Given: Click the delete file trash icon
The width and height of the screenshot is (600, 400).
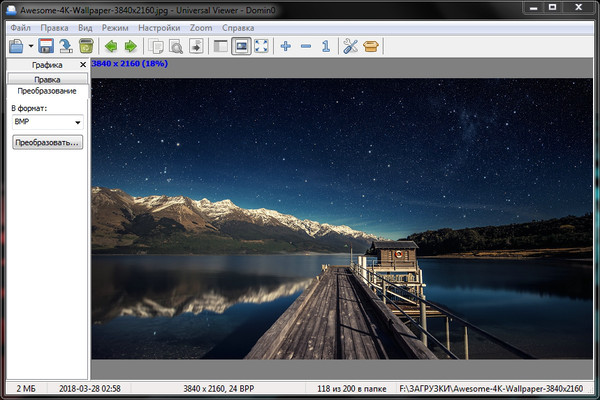Looking at the screenshot, I should click(x=86, y=46).
